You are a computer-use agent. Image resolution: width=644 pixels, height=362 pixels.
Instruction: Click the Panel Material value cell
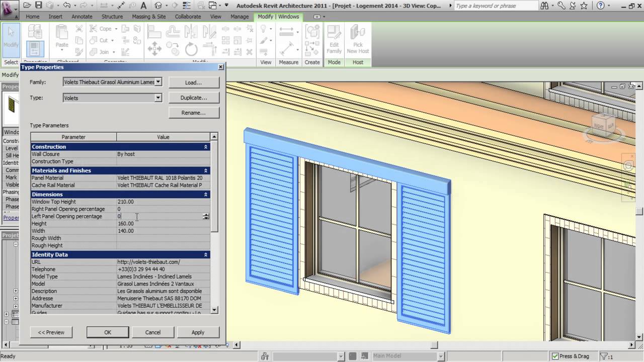163,178
